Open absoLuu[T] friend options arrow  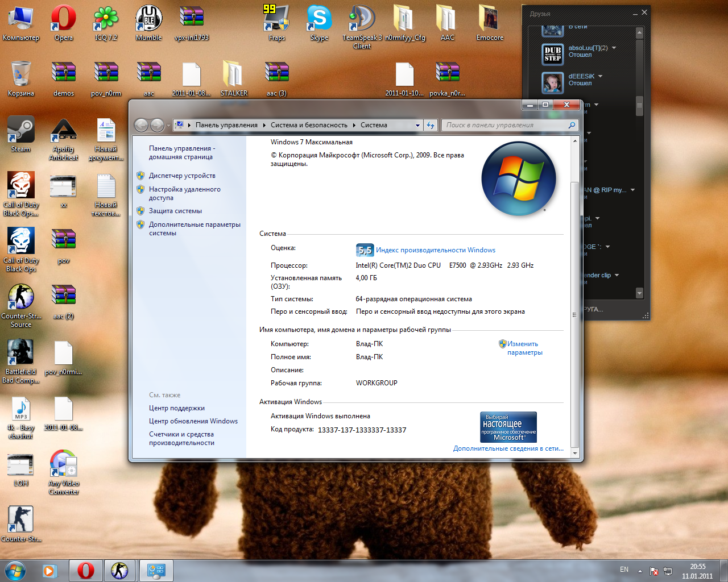click(614, 48)
